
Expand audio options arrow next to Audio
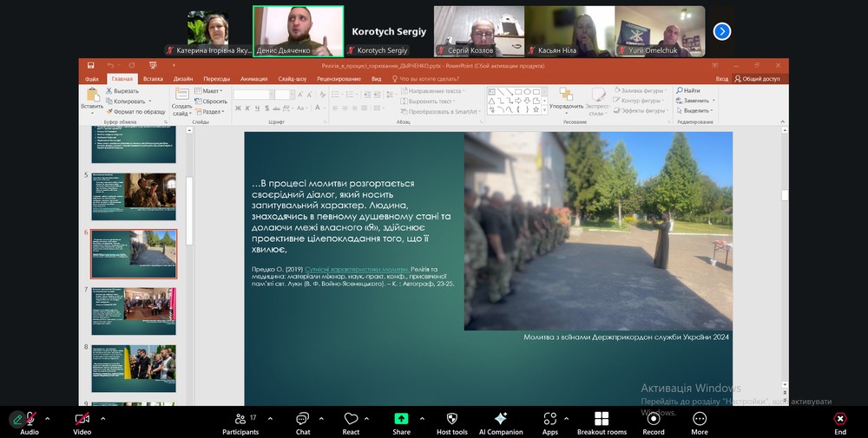point(48,418)
